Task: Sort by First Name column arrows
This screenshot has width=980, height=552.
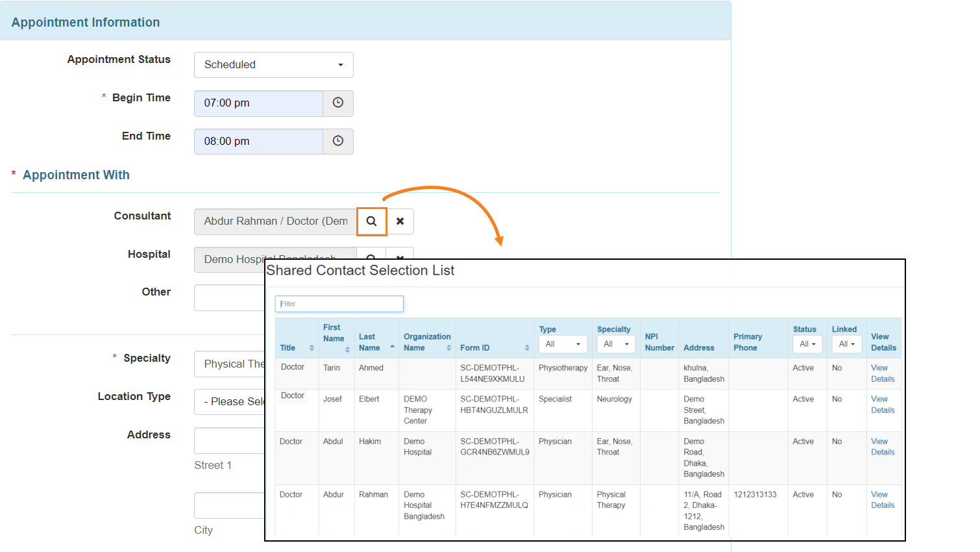Action: (348, 350)
